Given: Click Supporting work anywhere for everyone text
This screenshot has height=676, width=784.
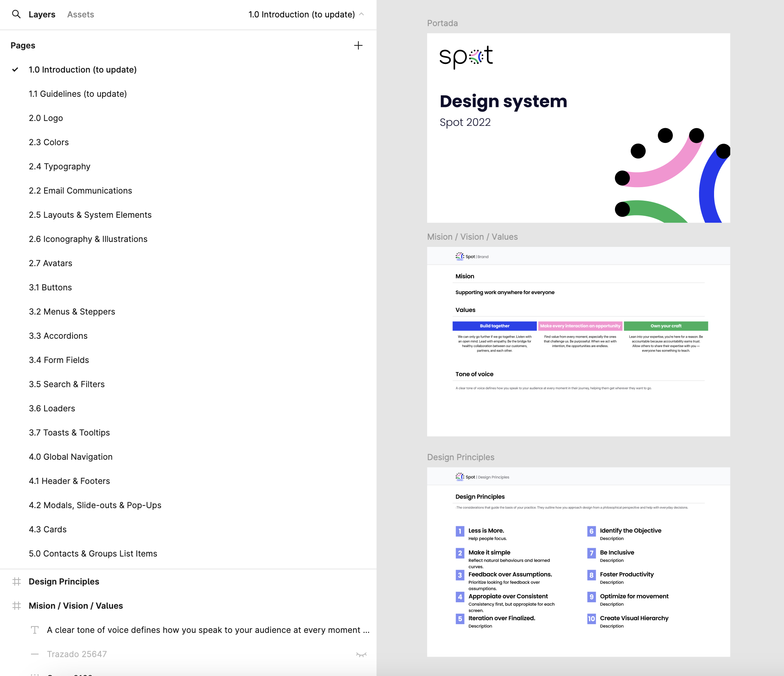Looking at the screenshot, I should [x=505, y=292].
